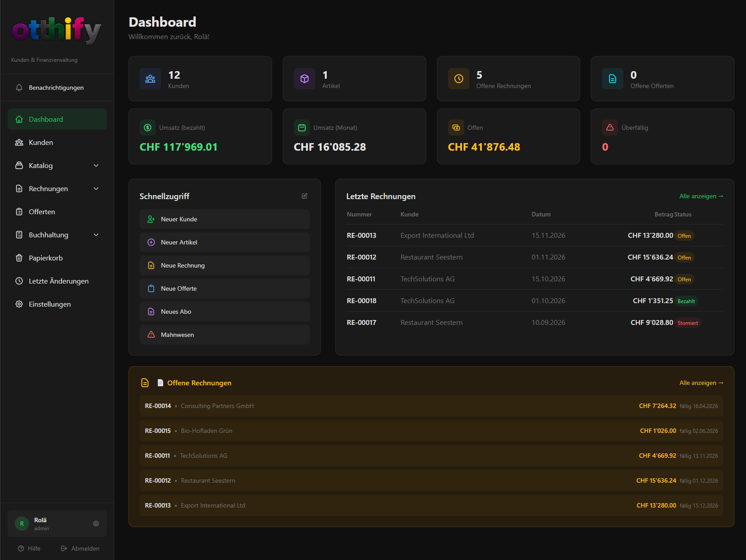
Task: Click the Neues Abo quick action
Action: (225, 312)
